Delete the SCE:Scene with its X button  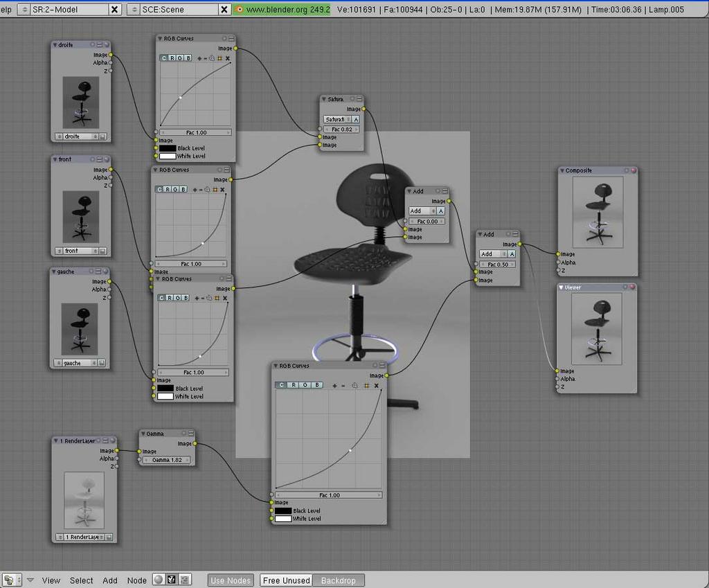(224, 10)
